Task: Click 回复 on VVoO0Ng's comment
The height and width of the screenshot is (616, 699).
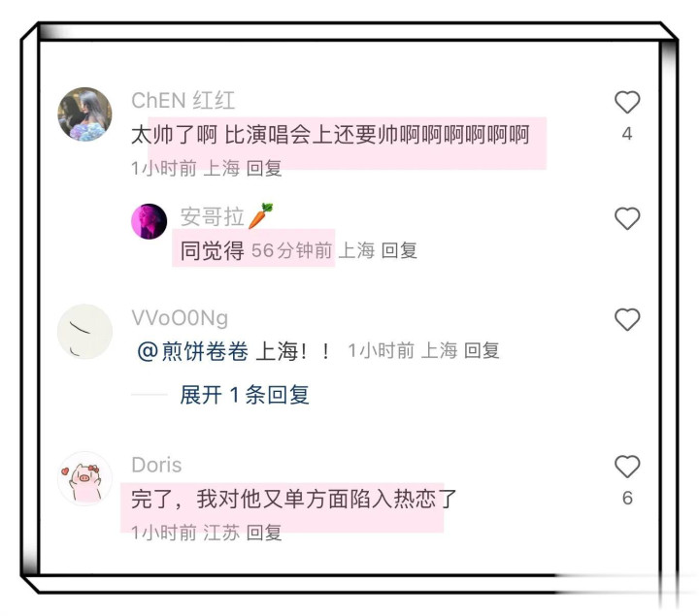Action: pos(482,350)
